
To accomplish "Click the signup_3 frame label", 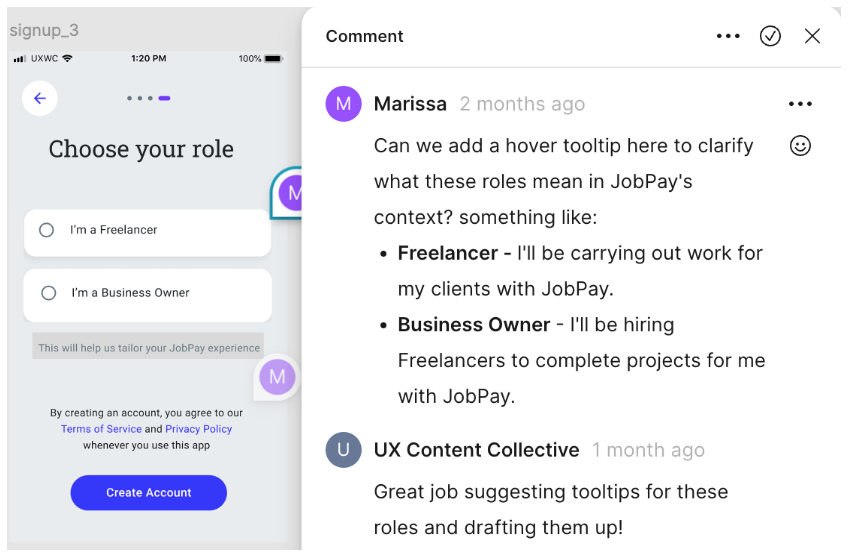I will (44, 30).
